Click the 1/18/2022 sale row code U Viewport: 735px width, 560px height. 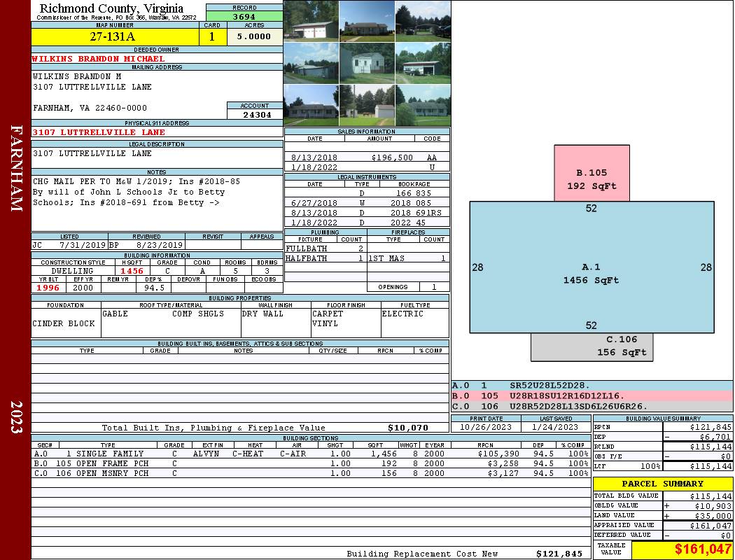432,167
